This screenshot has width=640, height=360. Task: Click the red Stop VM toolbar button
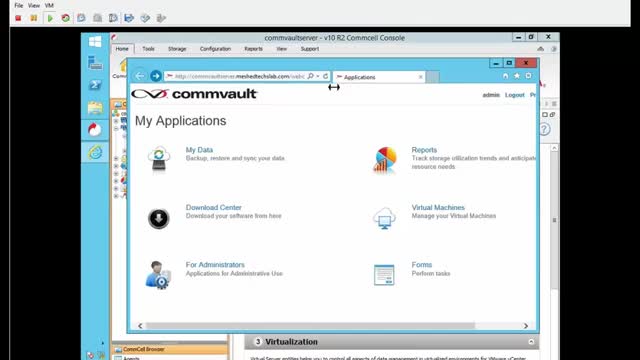18,18
